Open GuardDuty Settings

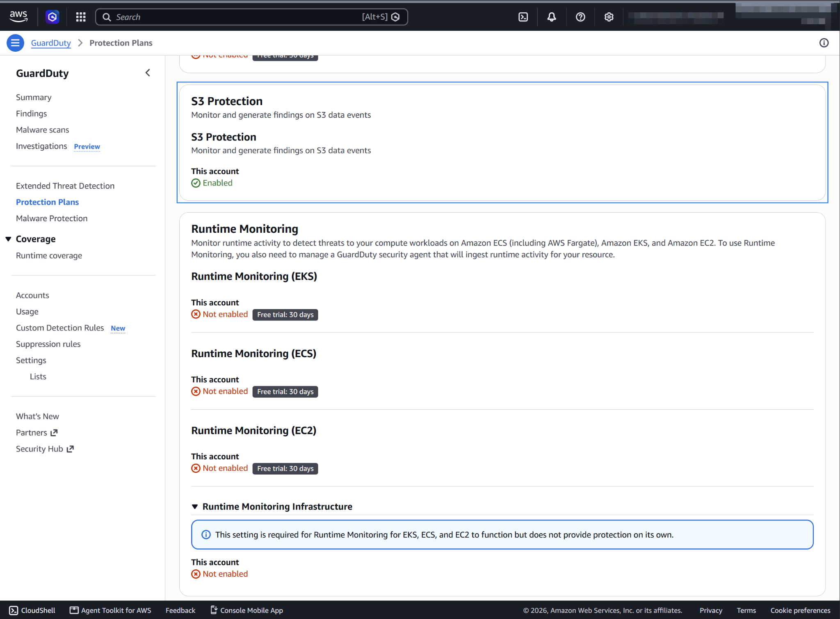pyautogui.click(x=31, y=360)
